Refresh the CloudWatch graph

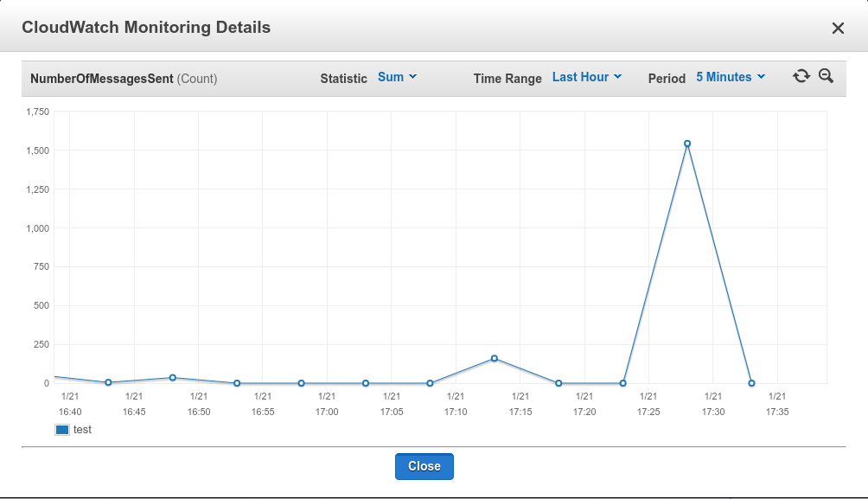[x=801, y=76]
